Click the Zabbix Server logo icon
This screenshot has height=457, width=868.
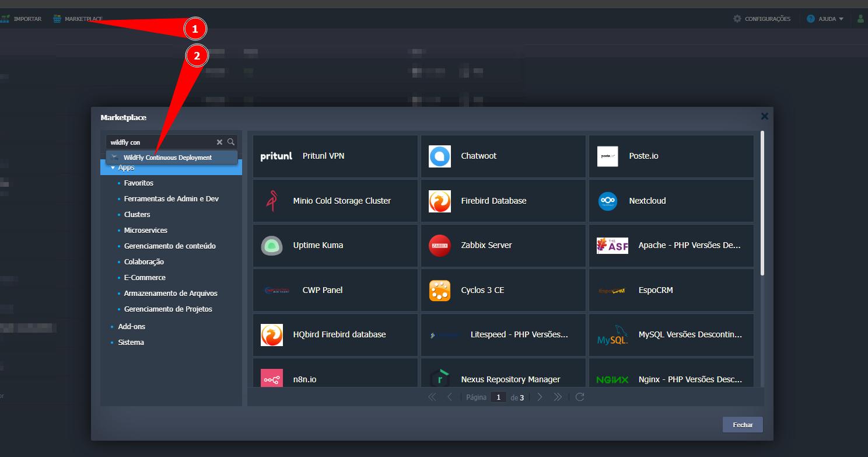pos(439,246)
